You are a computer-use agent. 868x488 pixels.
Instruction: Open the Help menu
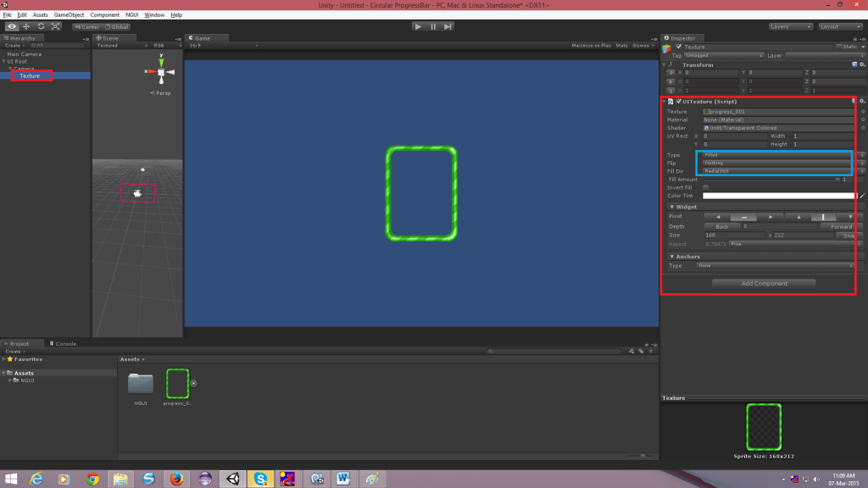(x=176, y=15)
